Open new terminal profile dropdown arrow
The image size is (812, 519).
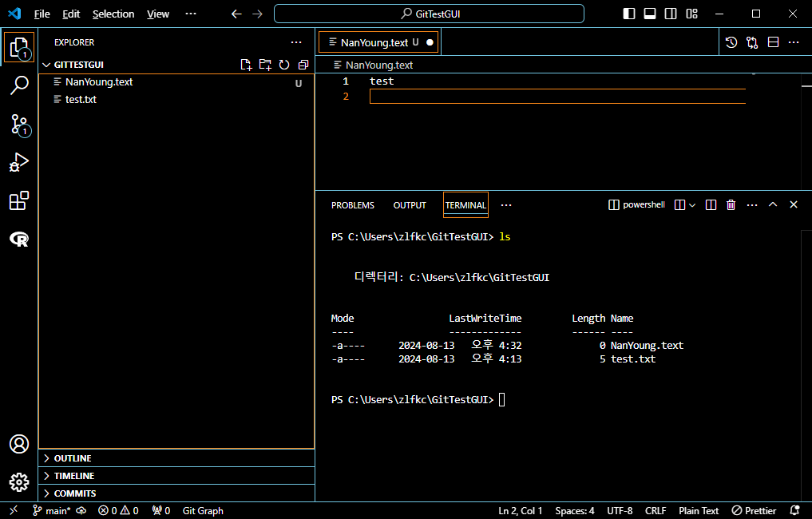[x=692, y=205]
